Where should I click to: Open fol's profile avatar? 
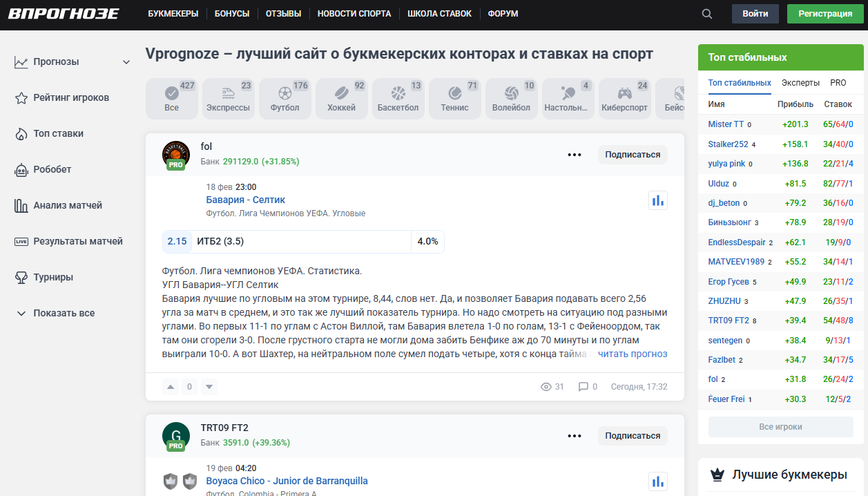coord(175,155)
